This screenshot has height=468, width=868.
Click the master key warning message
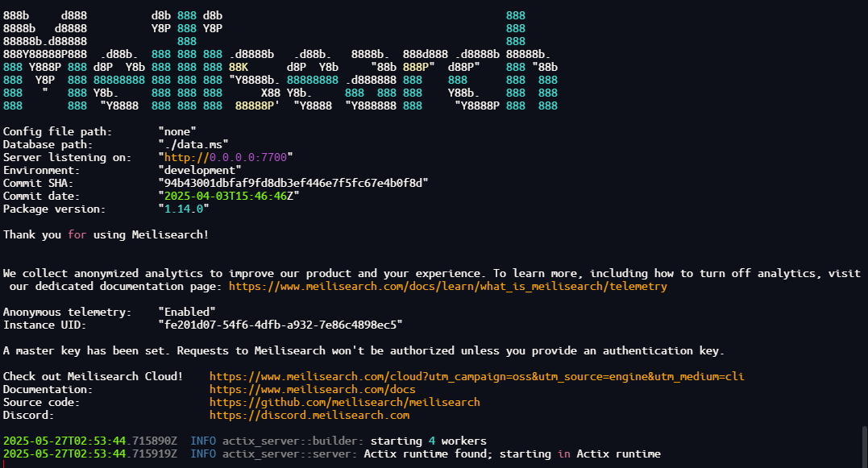[363, 350]
